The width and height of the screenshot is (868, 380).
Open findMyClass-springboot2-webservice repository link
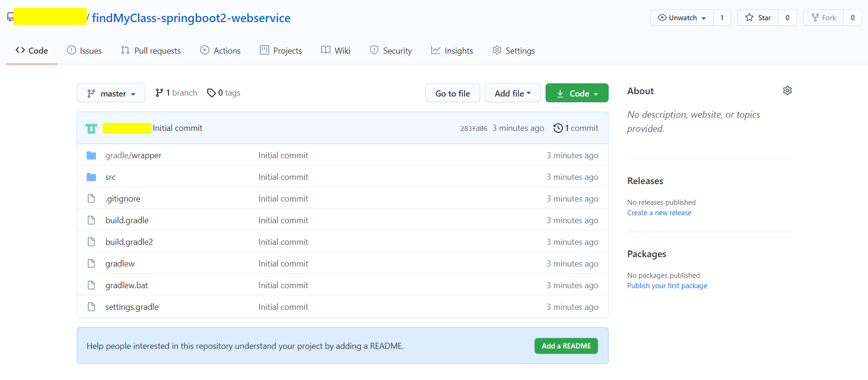191,18
